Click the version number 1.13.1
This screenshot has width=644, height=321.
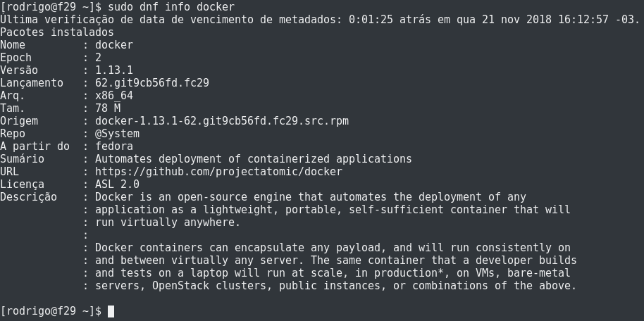[114, 70]
